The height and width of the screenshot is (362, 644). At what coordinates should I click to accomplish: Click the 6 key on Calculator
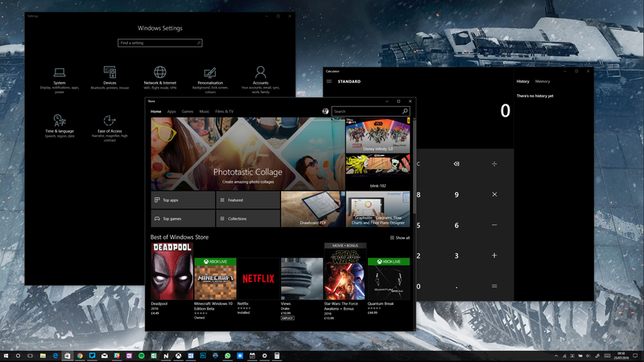click(x=456, y=225)
